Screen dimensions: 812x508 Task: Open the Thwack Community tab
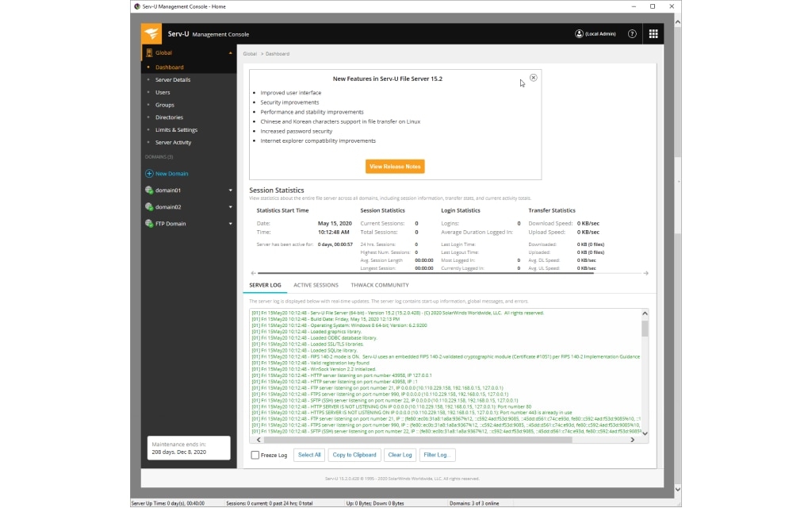click(x=380, y=284)
